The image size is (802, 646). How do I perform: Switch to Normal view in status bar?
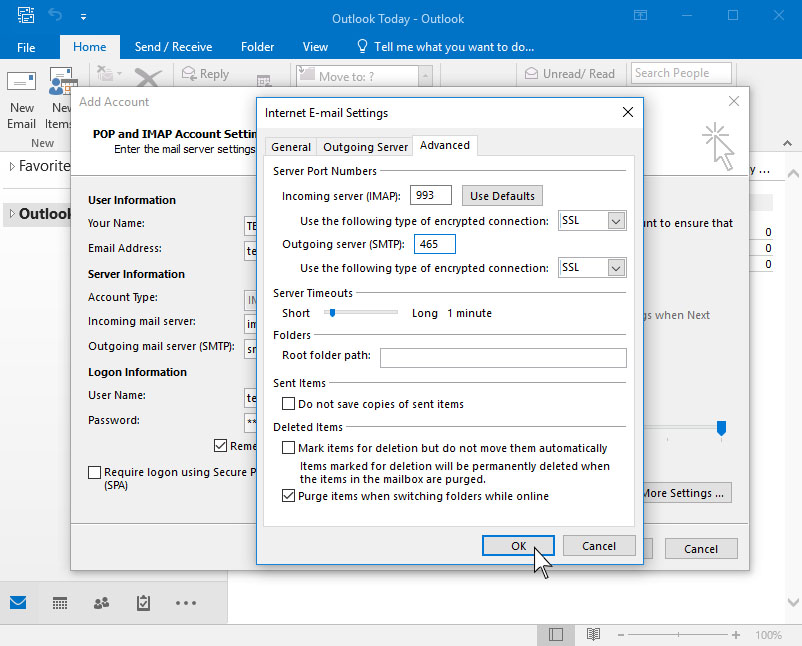pyautogui.click(x=556, y=635)
